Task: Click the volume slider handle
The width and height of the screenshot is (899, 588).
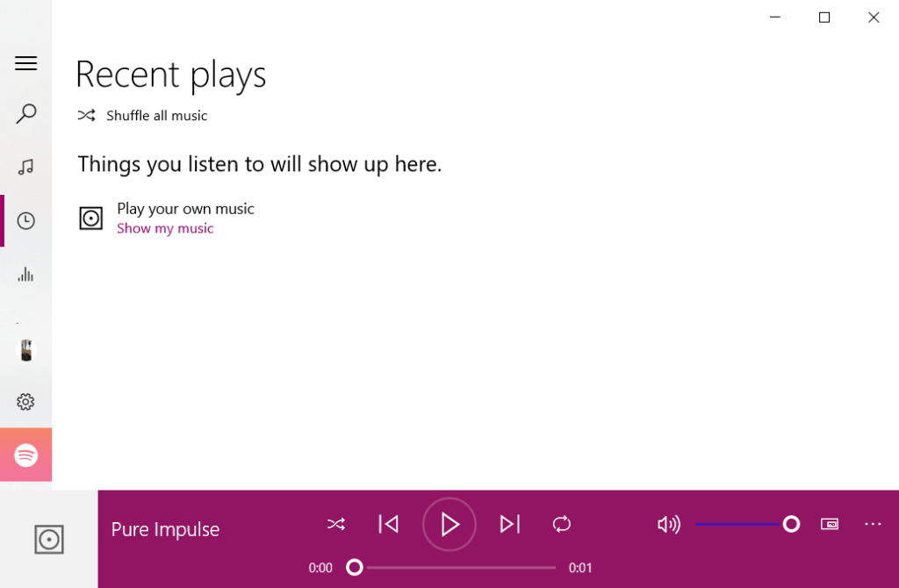Action: [791, 524]
